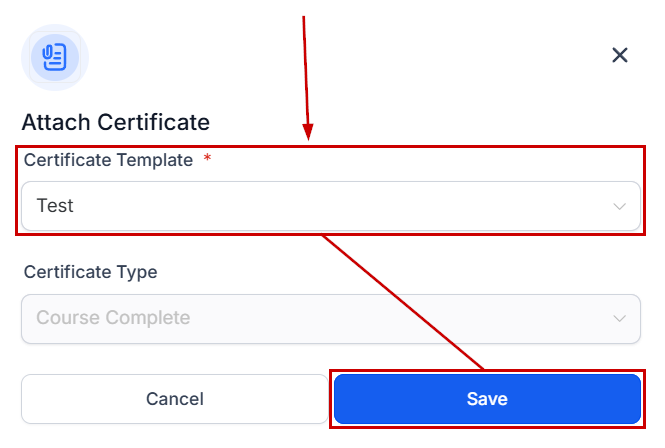Click the Attach Certificate heading
This screenshot has height=448, width=665.
[x=115, y=122]
